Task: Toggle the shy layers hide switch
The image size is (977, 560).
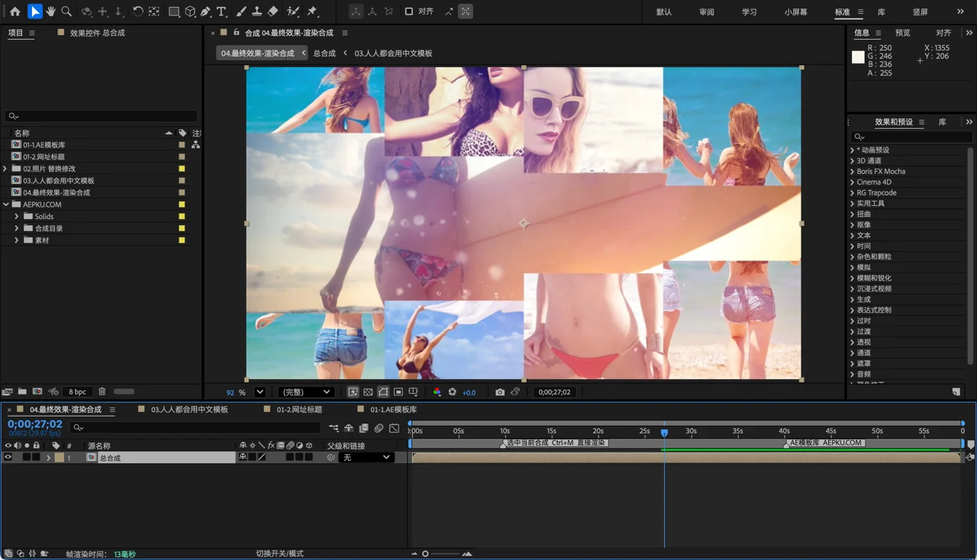Action: [x=348, y=428]
